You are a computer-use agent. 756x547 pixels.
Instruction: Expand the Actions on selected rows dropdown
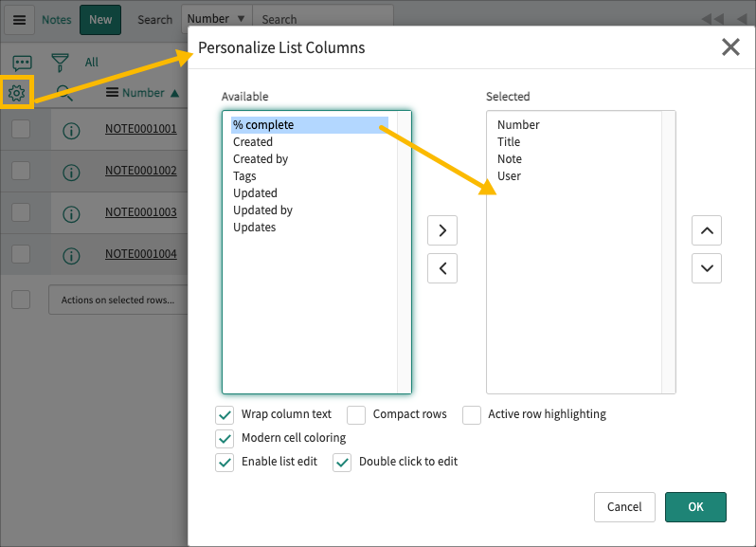point(117,300)
